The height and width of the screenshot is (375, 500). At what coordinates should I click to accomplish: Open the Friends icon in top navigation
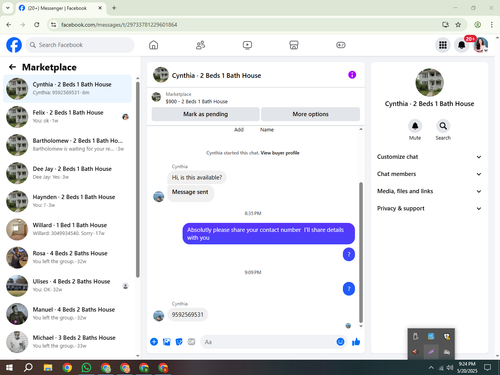click(200, 45)
